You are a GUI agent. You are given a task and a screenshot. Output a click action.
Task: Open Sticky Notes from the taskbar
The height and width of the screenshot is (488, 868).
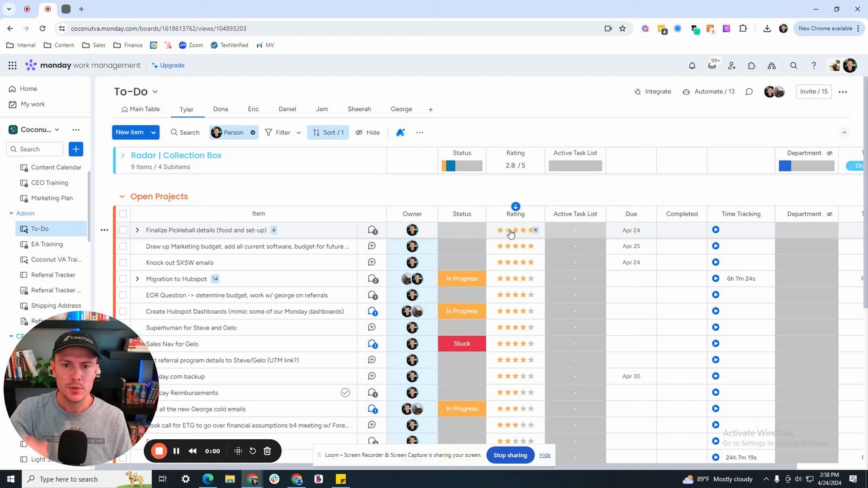point(341,479)
